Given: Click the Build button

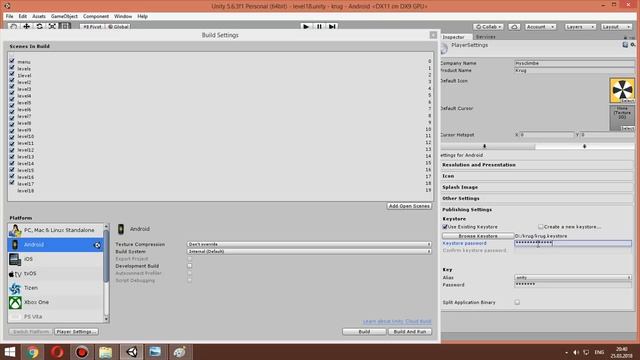Looking at the screenshot, I should [364, 332].
